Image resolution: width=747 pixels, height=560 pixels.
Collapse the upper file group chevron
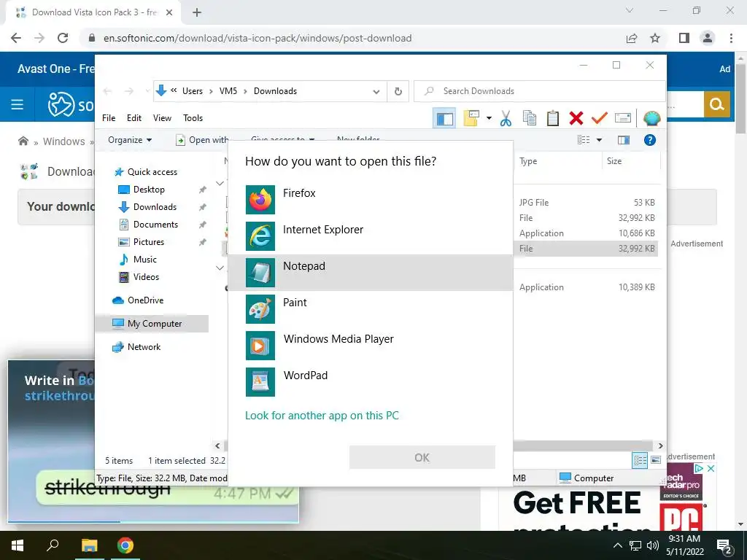pyautogui.click(x=220, y=183)
